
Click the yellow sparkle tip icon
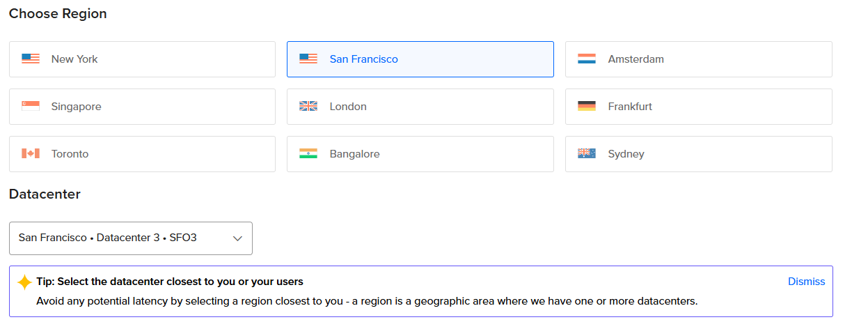coord(24,282)
